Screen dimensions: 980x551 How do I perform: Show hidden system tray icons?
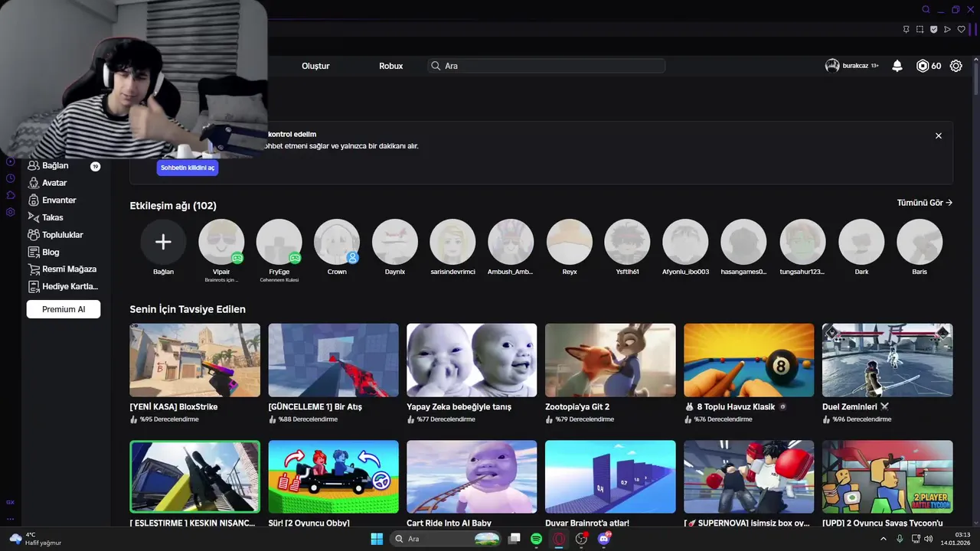tap(884, 539)
